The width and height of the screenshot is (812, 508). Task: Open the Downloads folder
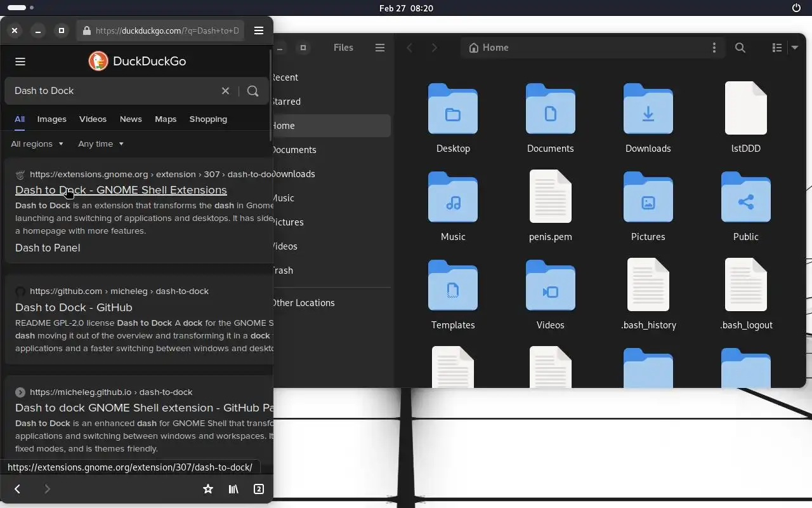tap(648, 119)
